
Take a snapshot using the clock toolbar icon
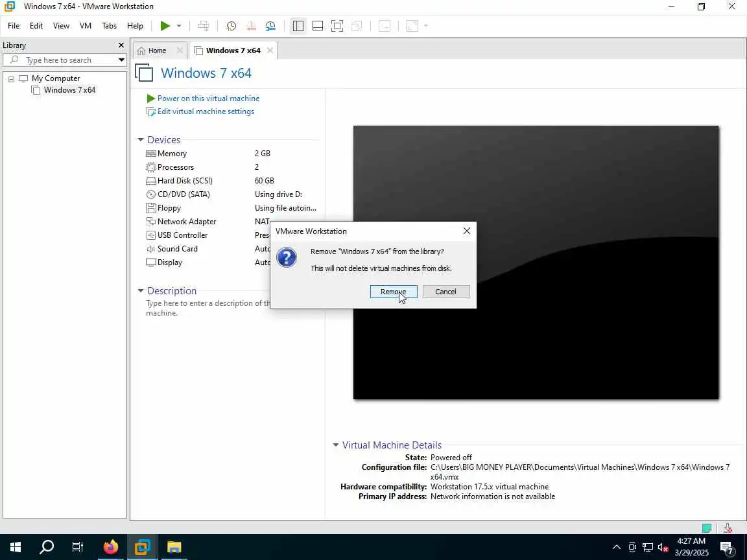click(x=231, y=26)
